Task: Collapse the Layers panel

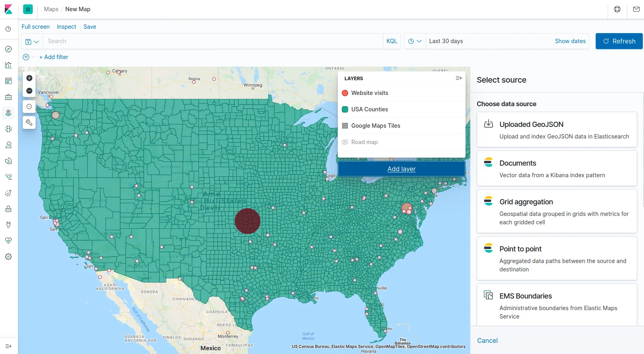Action: 458,78
